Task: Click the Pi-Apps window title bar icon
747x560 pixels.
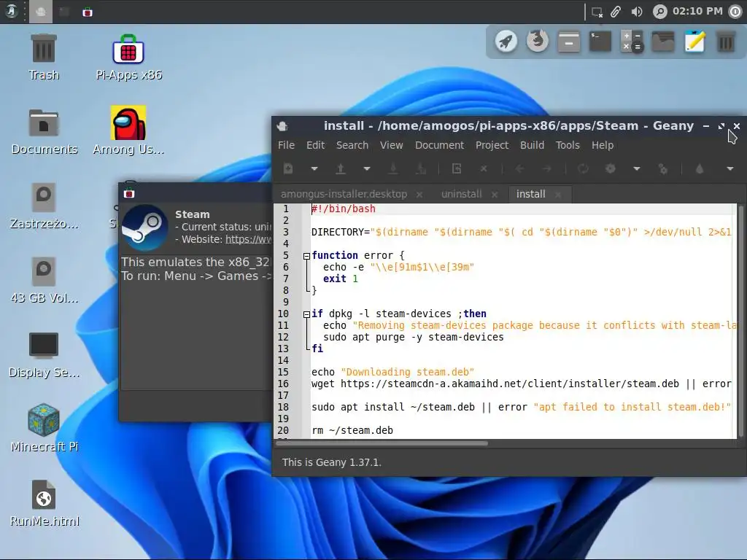Action: coord(129,193)
